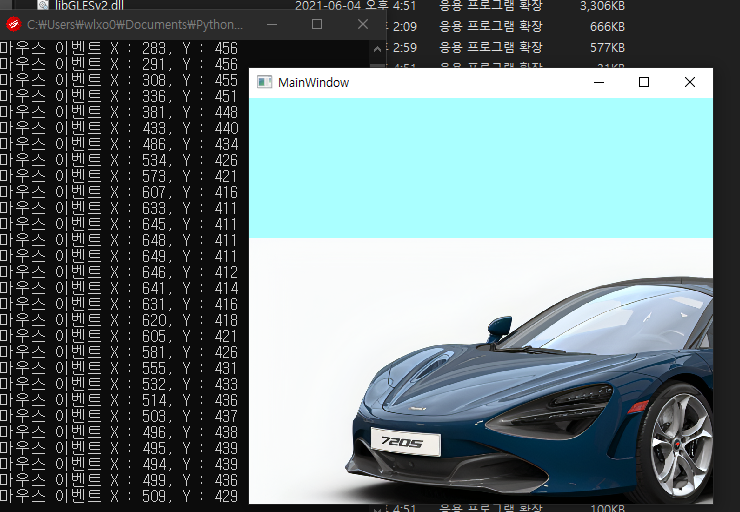Click the 2021-06-04 date cell in Explorer
The width and height of the screenshot is (740, 512).
355,6
